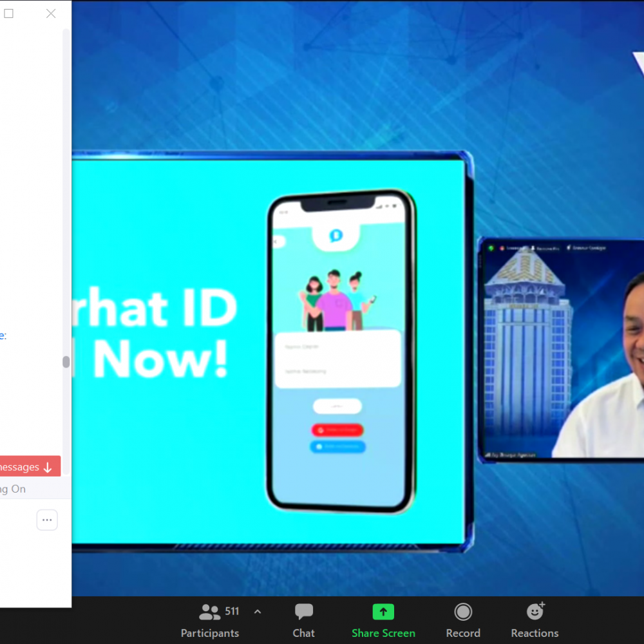Click the chat panel scrollbar thumb
The height and width of the screenshot is (644, 644).
tap(66, 362)
